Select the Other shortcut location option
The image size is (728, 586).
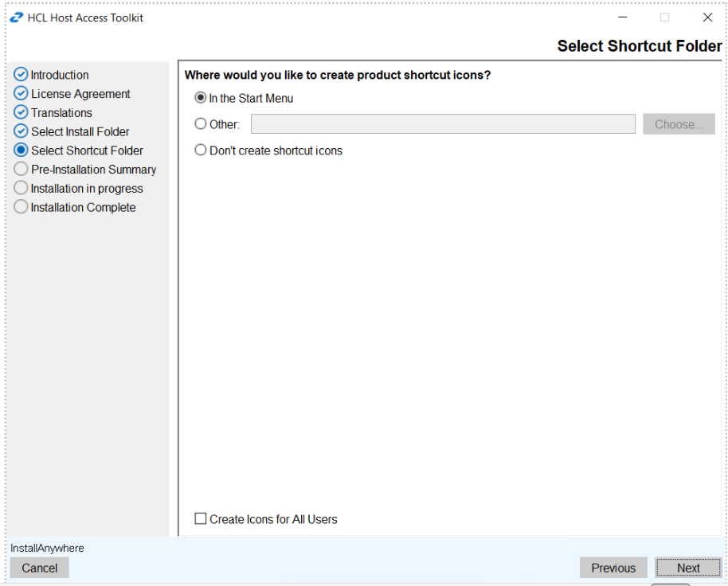tap(201, 124)
